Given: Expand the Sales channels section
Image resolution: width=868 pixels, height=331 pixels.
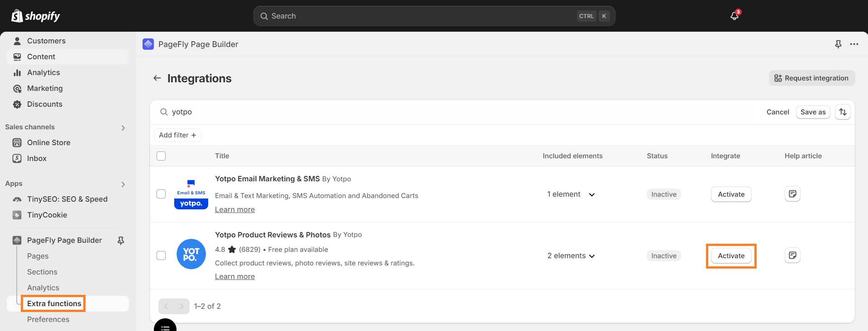Looking at the screenshot, I should click(x=123, y=128).
